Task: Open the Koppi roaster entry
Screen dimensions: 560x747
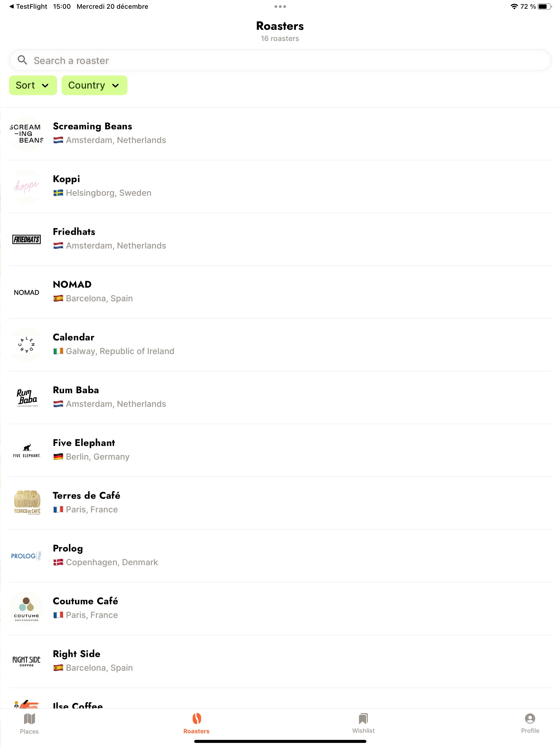Action: pyautogui.click(x=280, y=186)
